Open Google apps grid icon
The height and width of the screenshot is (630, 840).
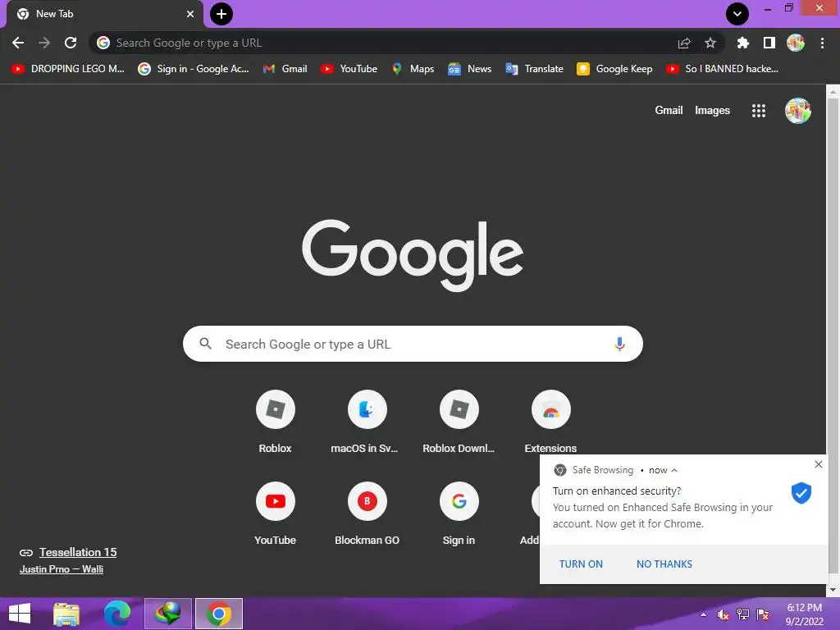[x=759, y=111]
